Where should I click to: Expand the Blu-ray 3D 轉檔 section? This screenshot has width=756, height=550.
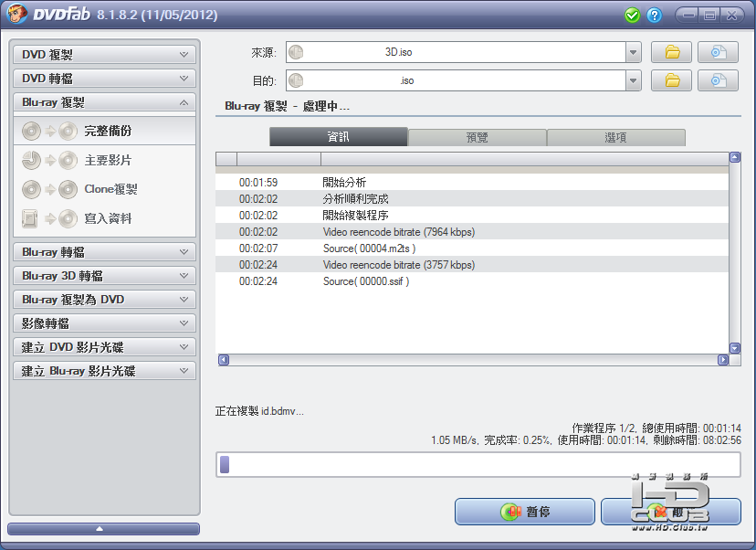pyautogui.click(x=105, y=276)
